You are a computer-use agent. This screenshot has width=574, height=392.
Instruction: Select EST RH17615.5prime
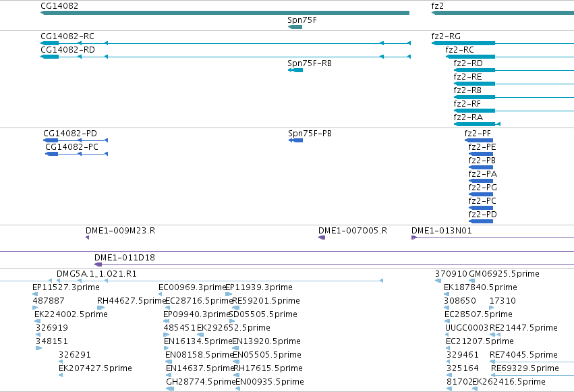[x=237, y=375]
